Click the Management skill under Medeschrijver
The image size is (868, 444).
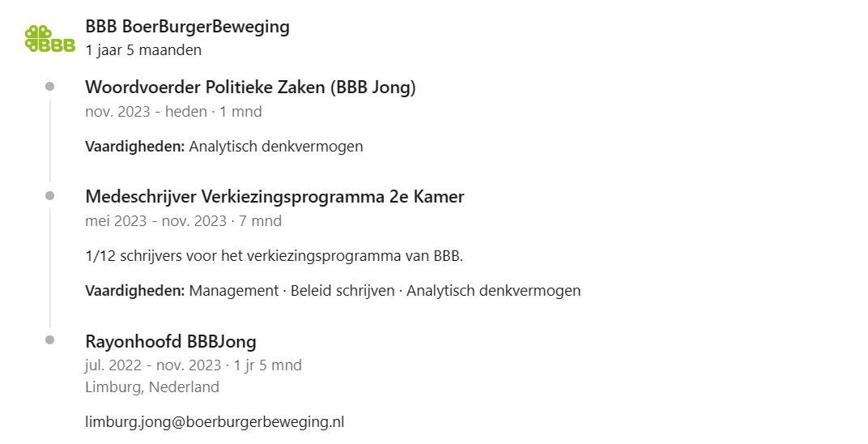(234, 291)
